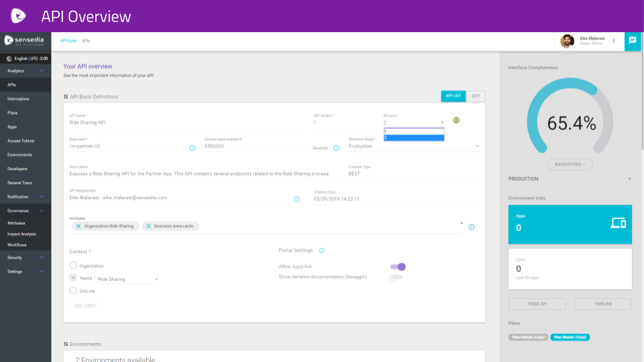
Task: Click the ADD USERS button
Action: pos(85,306)
